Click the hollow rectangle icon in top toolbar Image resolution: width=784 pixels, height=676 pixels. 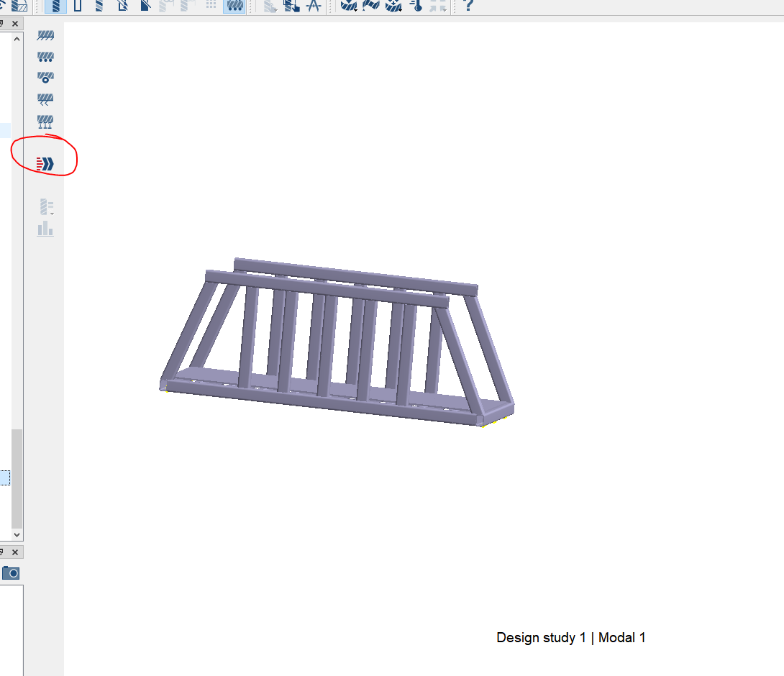click(78, 6)
